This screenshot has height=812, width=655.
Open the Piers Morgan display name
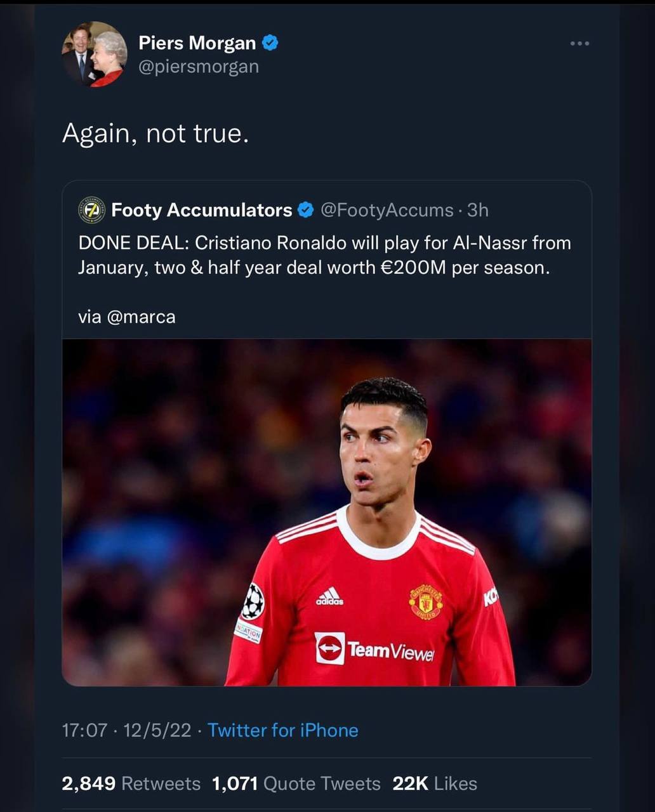point(197,43)
